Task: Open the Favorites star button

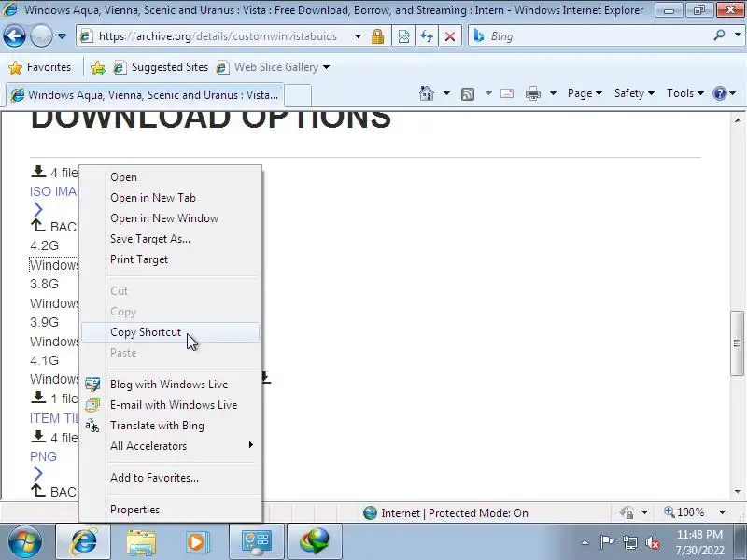Action: [x=39, y=67]
